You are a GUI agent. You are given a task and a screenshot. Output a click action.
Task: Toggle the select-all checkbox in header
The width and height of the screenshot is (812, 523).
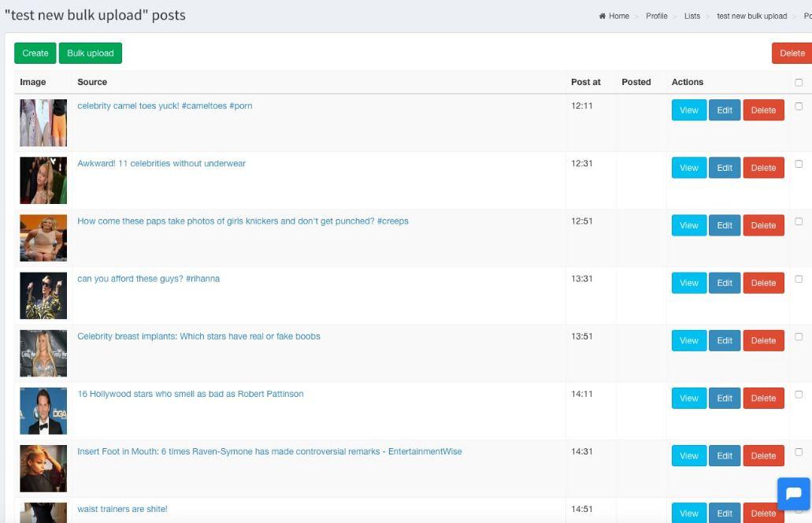click(x=799, y=83)
